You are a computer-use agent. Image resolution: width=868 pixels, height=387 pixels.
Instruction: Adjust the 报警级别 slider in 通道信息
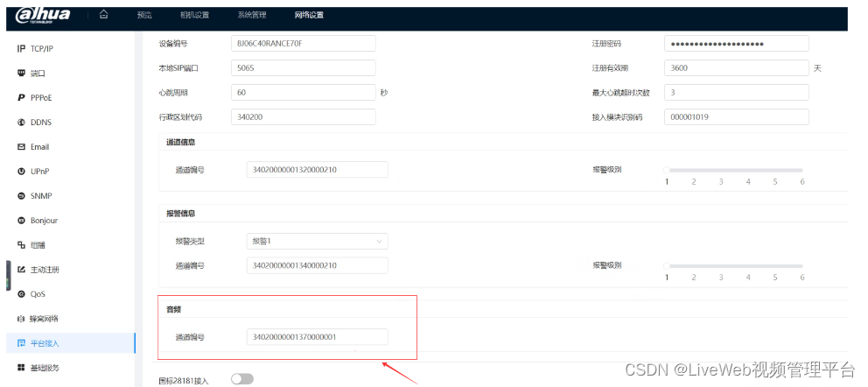pyautogui.click(x=734, y=170)
